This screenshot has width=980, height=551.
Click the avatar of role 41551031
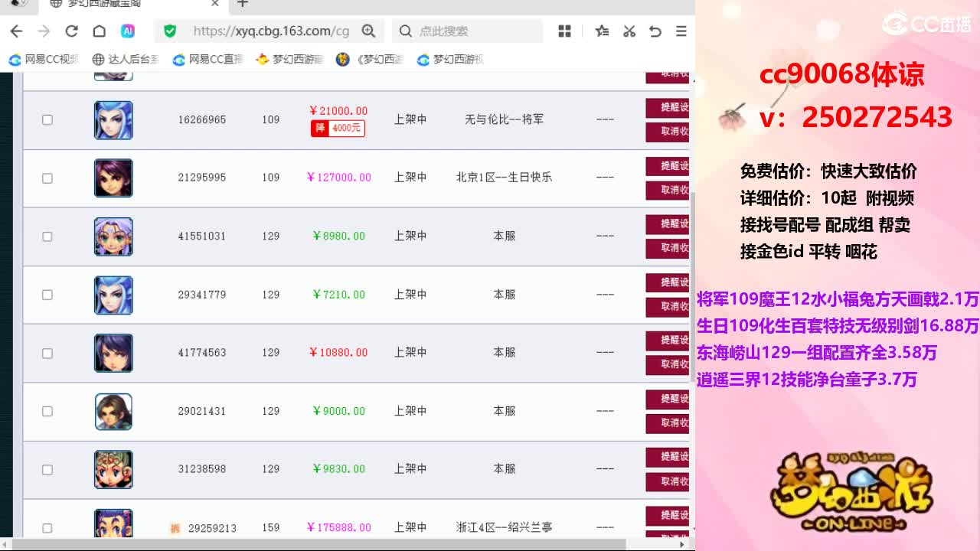(x=113, y=236)
